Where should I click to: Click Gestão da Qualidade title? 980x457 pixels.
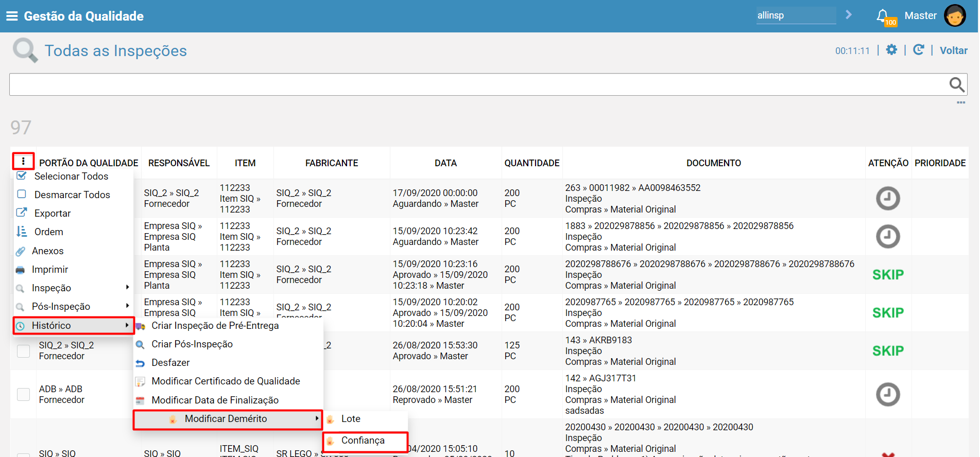[84, 16]
